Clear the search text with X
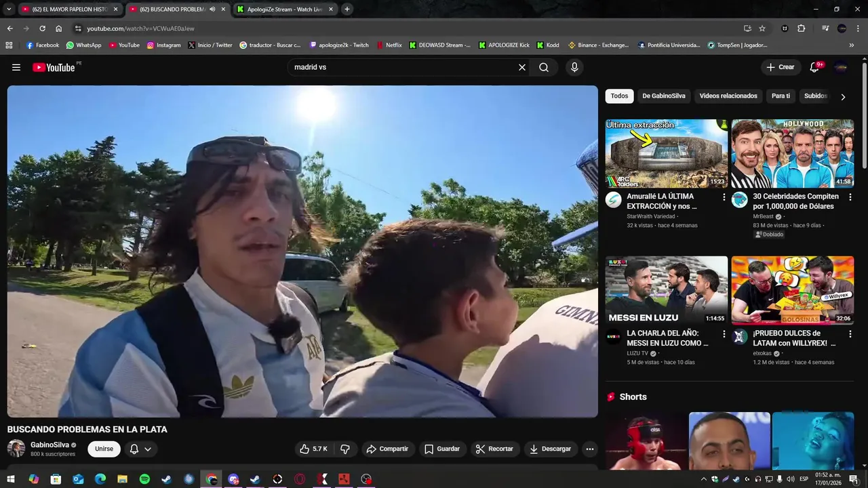The height and width of the screenshot is (488, 868). 522,67
